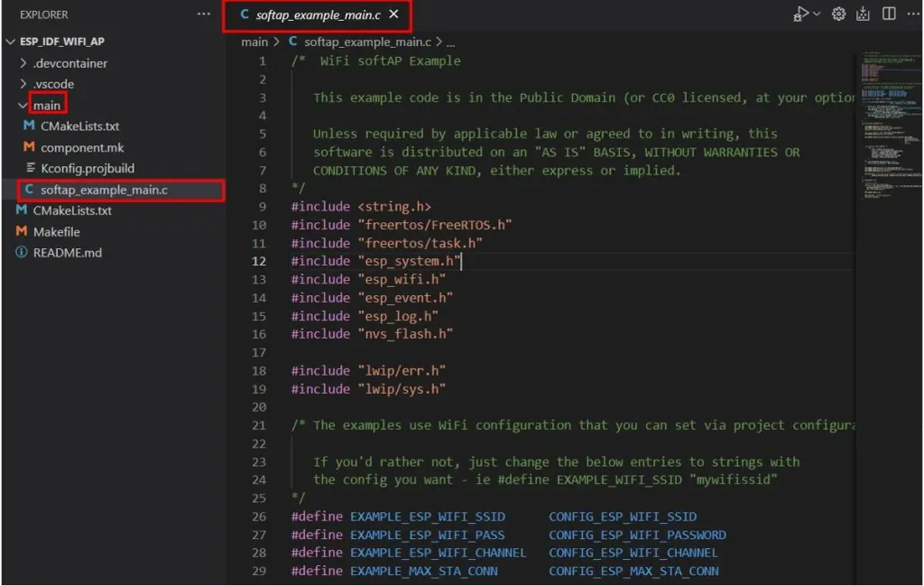Click the softap_example_main.c breadcrumb segment
924x586 pixels.
[x=367, y=42]
